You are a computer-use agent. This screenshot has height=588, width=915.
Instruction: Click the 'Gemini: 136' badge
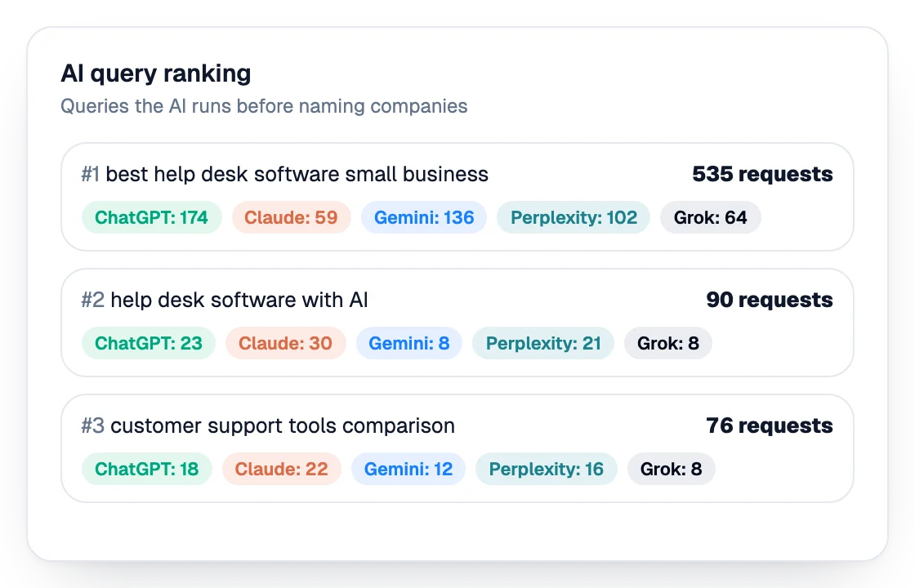tap(424, 217)
